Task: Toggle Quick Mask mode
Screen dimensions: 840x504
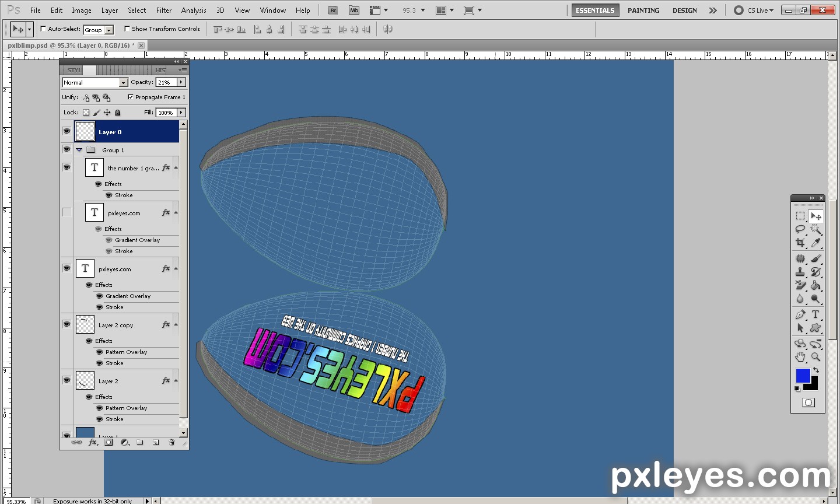Action: pyautogui.click(x=808, y=402)
